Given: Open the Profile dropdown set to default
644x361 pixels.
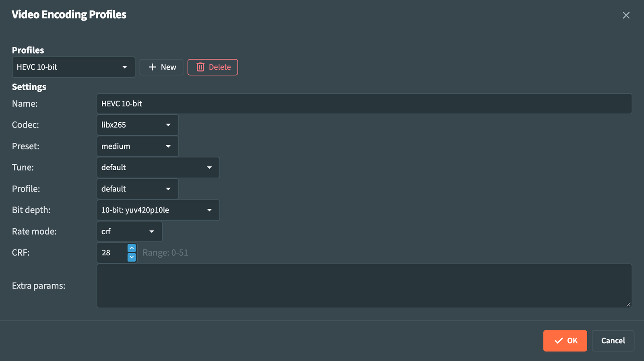Looking at the screenshot, I should 138,189.
